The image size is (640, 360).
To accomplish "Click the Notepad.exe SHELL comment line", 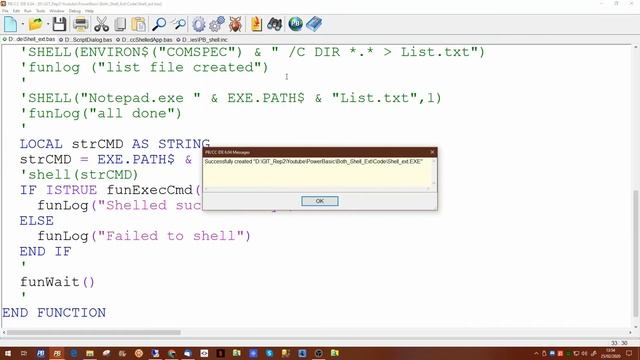I will coord(231,98).
